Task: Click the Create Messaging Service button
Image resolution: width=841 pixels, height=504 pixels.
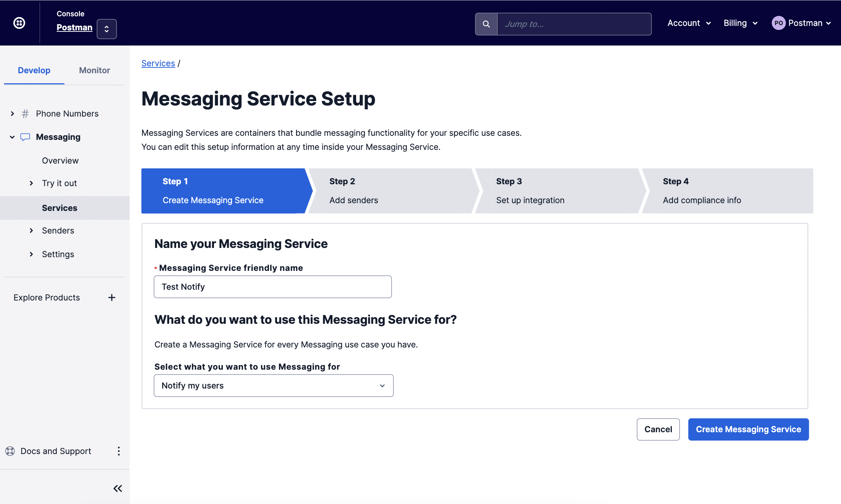Action: pyautogui.click(x=748, y=429)
